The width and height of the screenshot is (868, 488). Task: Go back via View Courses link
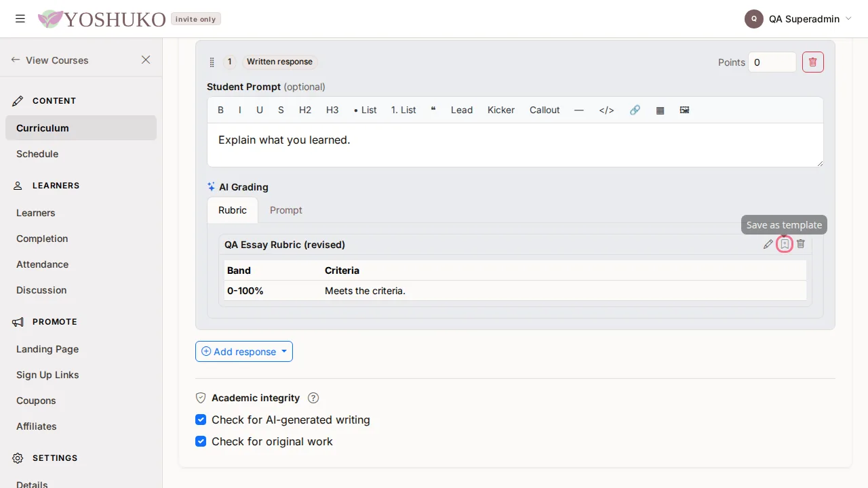tap(50, 60)
